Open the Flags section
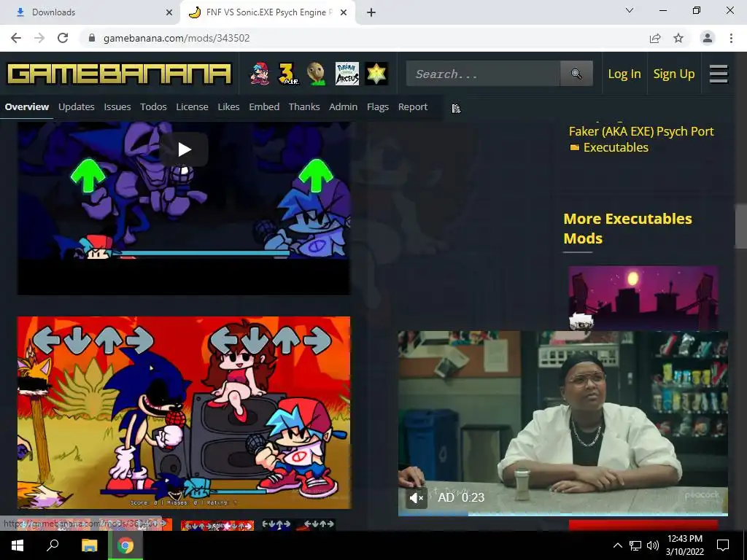The width and height of the screenshot is (747, 560). (378, 106)
